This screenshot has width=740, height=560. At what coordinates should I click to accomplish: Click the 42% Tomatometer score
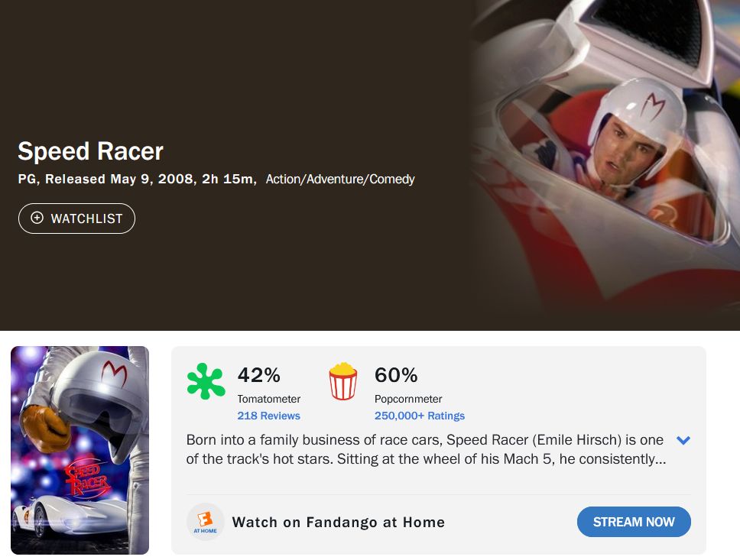click(x=259, y=375)
